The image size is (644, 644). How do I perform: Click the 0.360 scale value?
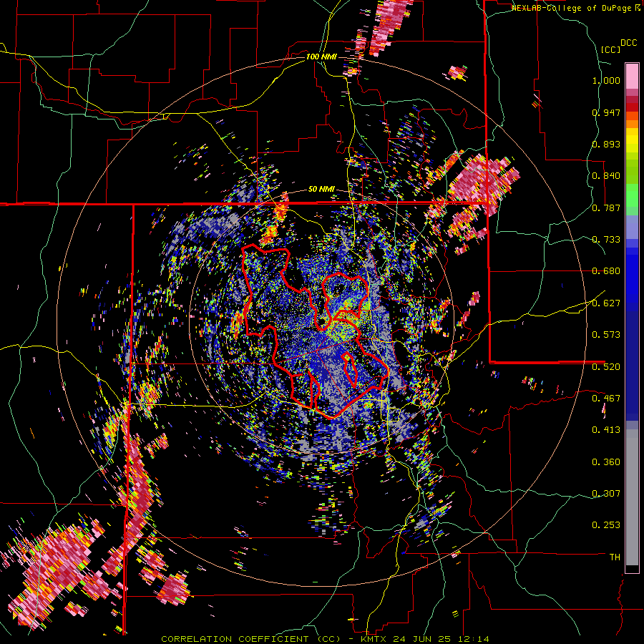point(606,462)
